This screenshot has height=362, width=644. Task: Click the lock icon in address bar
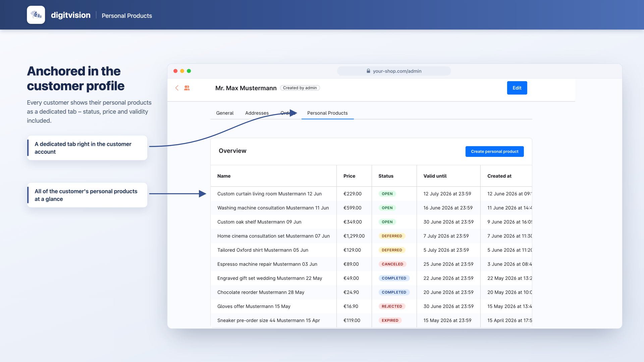[x=368, y=71]
